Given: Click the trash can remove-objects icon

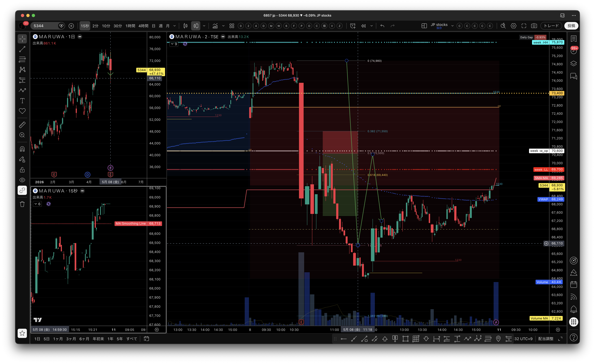Looking at the screenshot, I should [22, 204].
